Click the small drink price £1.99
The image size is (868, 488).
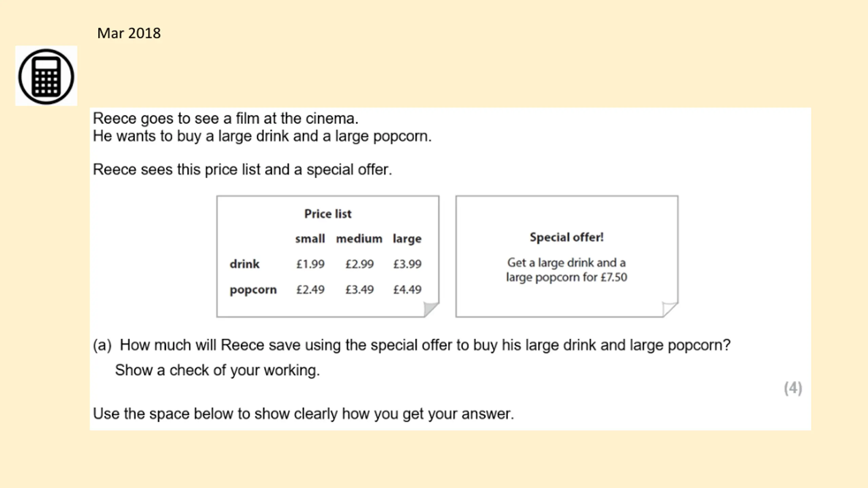click(x=310, y=264)
